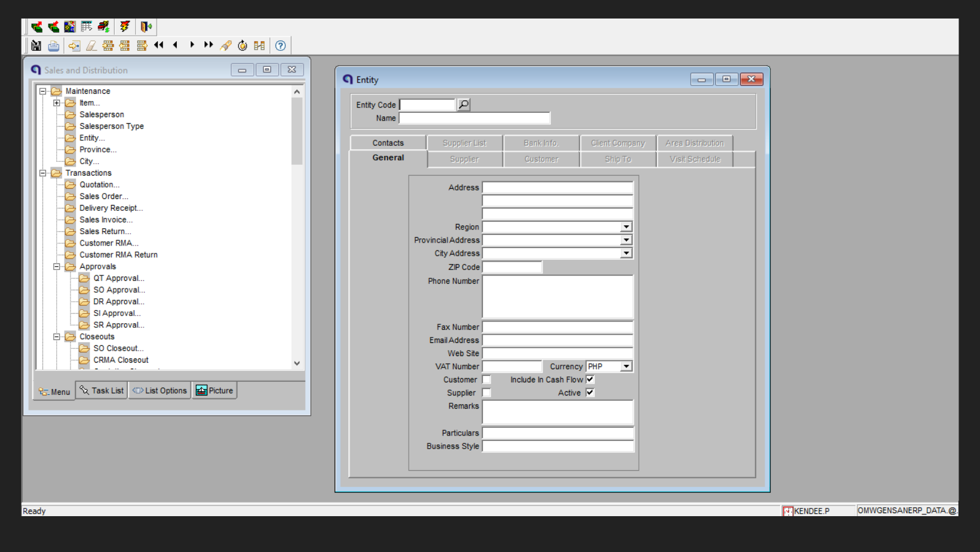Click the linked grids relationship icon

point(259,45)
